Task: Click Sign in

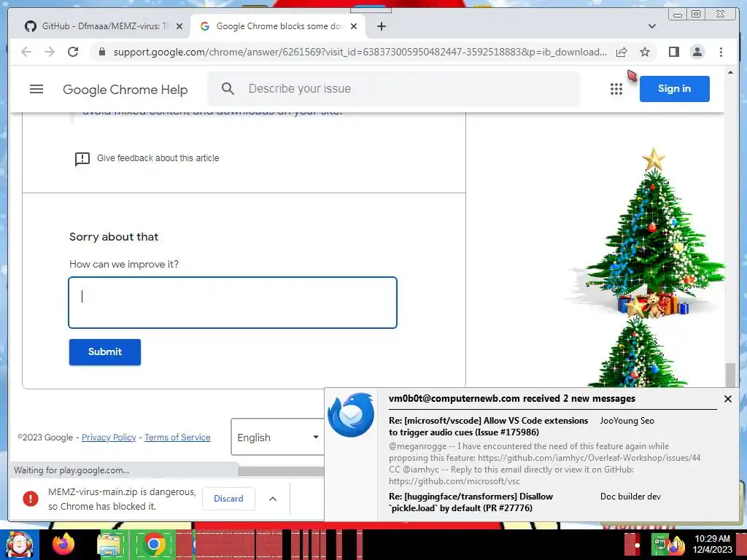Action: pyautogui.click(x=674, y=88)
